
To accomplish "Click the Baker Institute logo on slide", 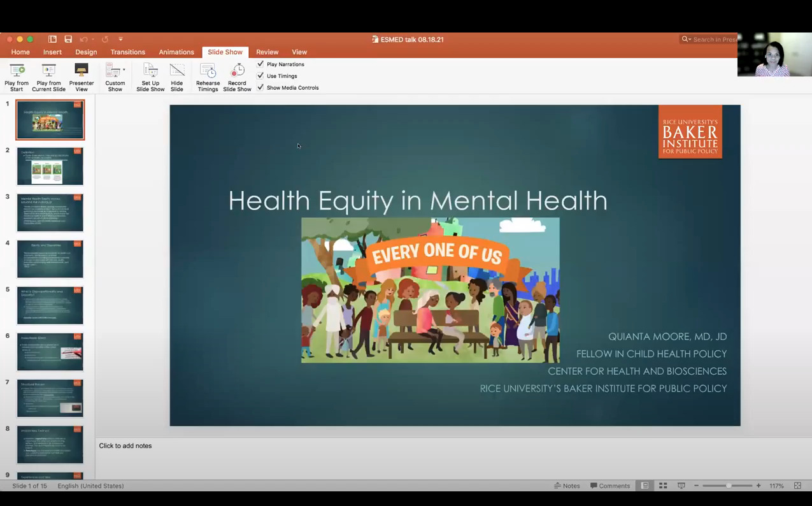I will click(x=690, y=132).
